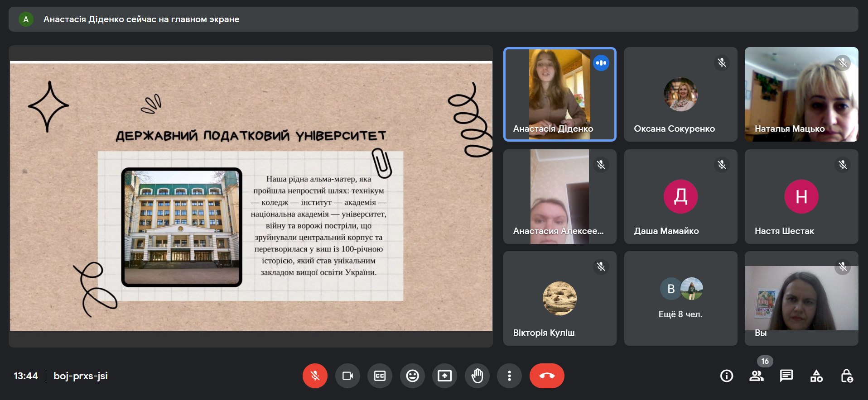Click muted mic icon on Оксана Сокуренко tile
Screen dimensions: 868x400
[x=722, y=62]
